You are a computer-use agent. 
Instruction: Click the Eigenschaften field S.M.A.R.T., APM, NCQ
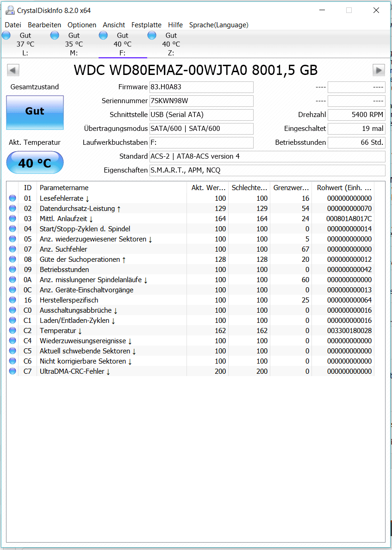(268, 171)
